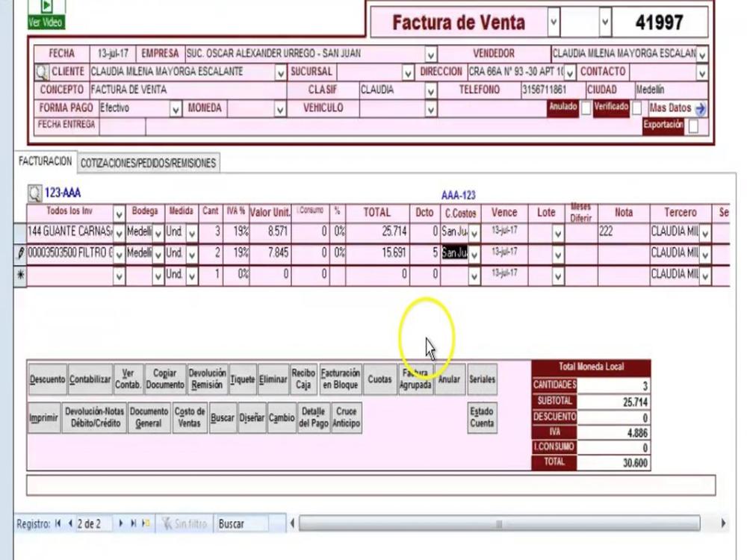Click the Copiar Documento button
747x560 pixels.
[165, 379]
